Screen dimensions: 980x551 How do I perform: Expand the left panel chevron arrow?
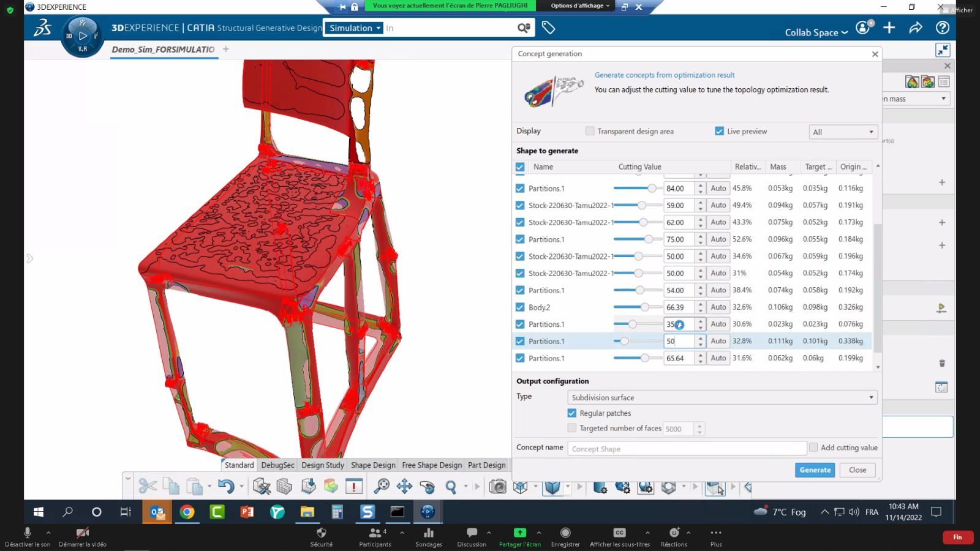coord(29,258)
